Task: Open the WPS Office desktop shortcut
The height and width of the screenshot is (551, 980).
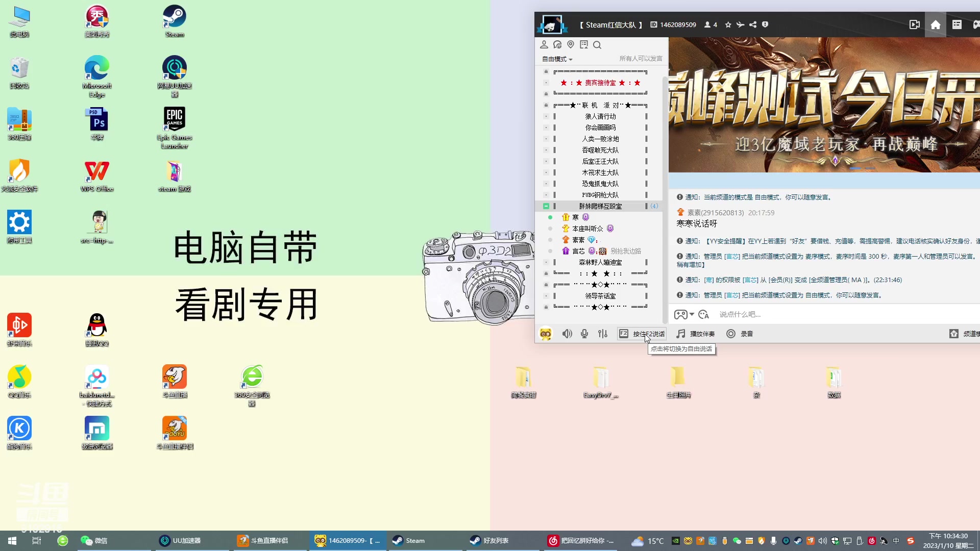Action: (97, 176)
